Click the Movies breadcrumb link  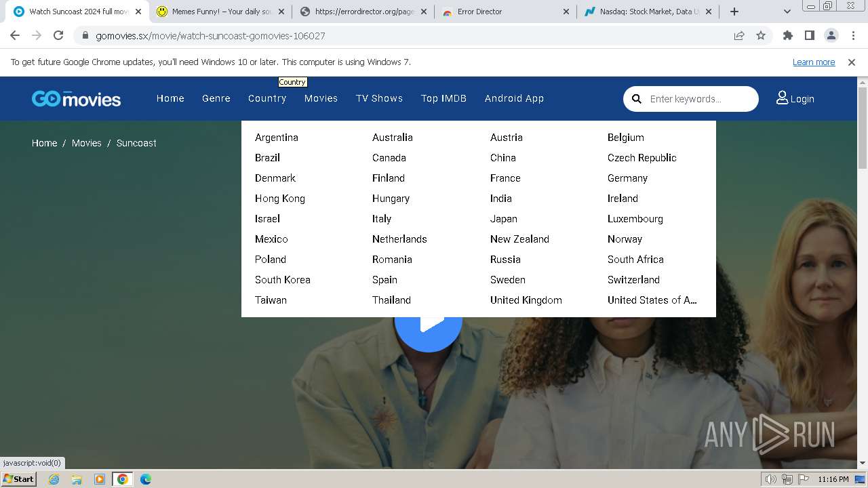tap(87, 143)
